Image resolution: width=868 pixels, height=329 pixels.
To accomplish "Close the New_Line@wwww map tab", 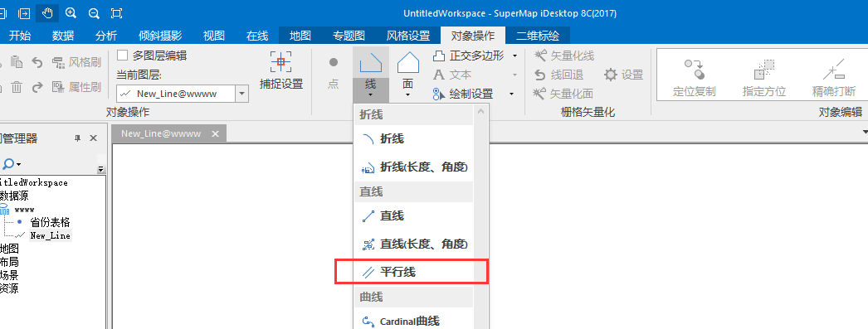I will pyautogui.click(x=215, y=133).
